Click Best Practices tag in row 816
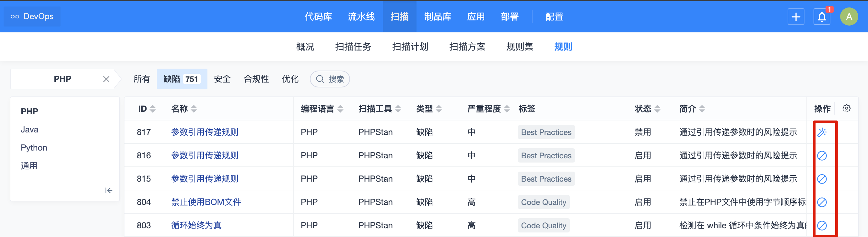 pos(546,155)
